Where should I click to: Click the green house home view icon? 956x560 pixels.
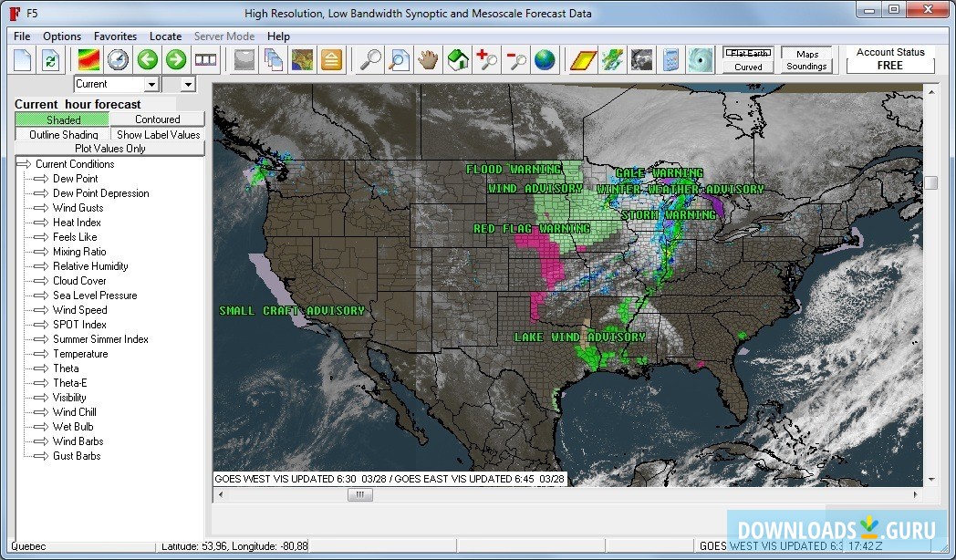tap(458, 59)
